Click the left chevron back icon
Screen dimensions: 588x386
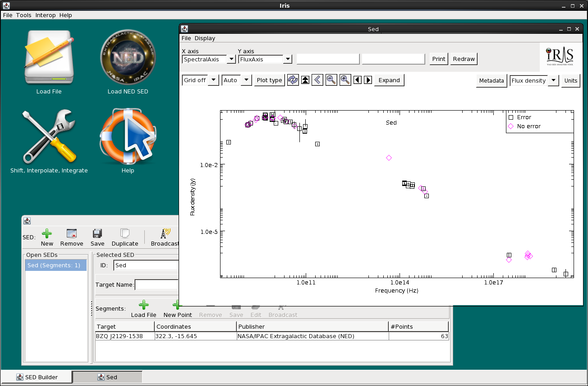click(x=317, y=80)
